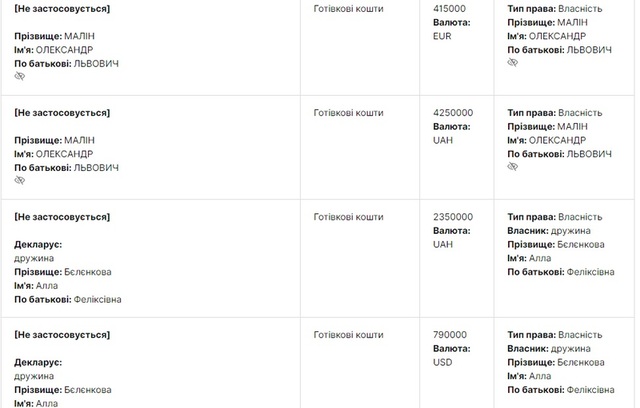640x408 pixels.
Task: Select the 4250000 amount value
Action: [453, 113]
